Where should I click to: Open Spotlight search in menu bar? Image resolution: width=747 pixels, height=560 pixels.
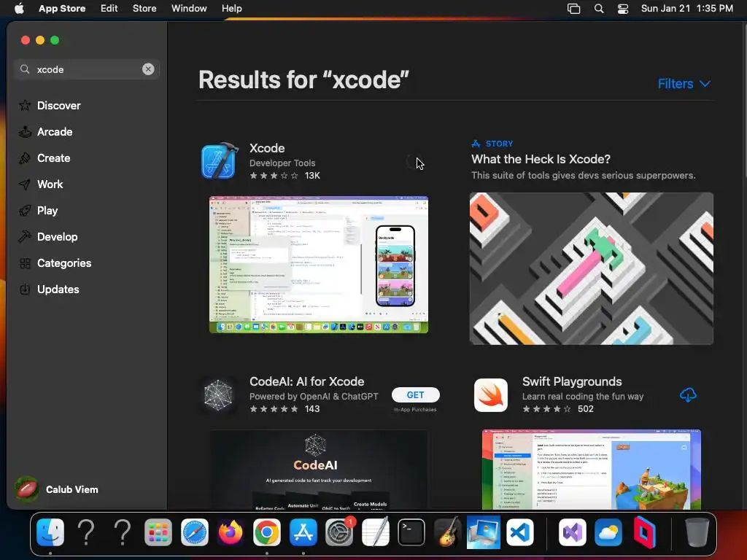point(599,9)
